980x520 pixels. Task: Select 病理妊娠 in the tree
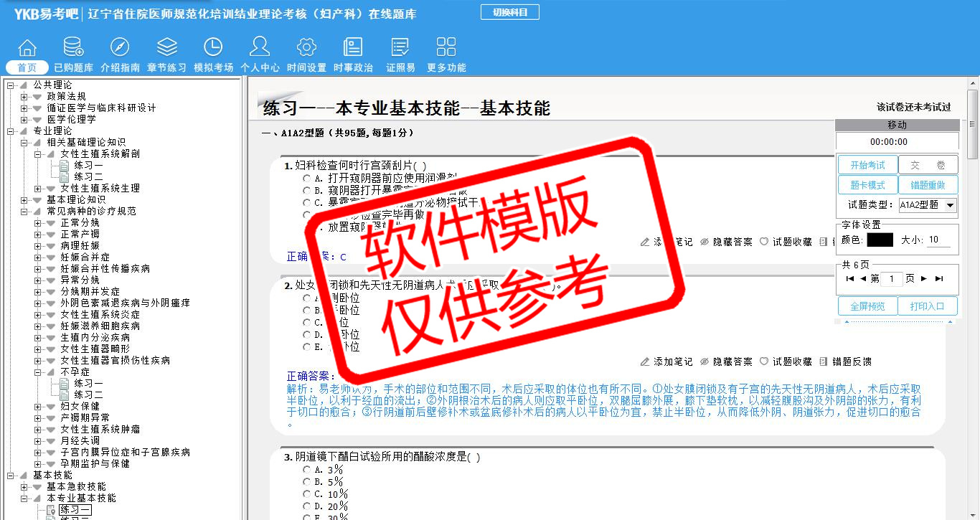[80, 246]
